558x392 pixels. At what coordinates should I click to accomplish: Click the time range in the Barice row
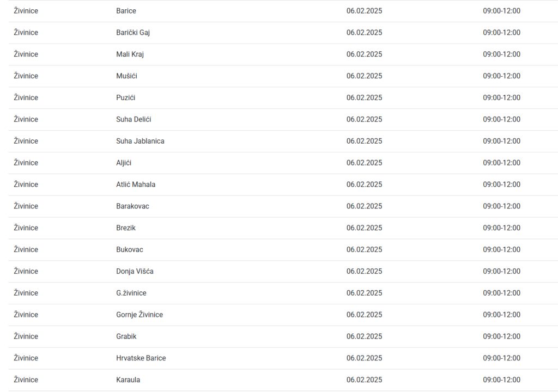tap(501, 11)
